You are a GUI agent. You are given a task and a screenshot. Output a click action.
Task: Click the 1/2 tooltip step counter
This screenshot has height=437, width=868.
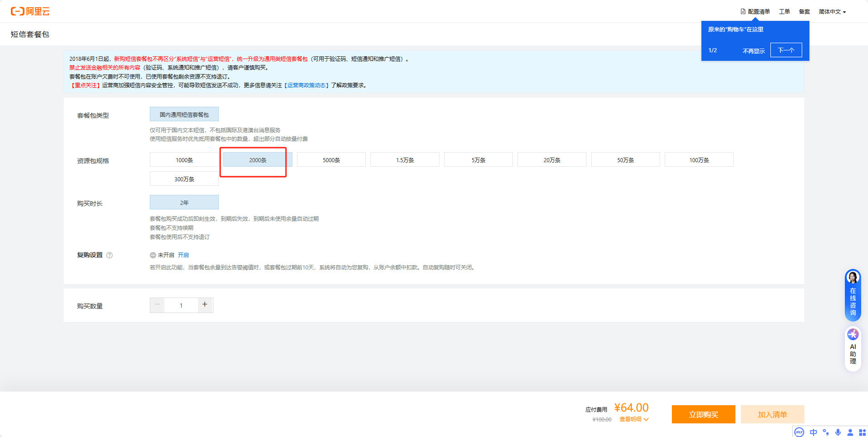pos(713,50)
